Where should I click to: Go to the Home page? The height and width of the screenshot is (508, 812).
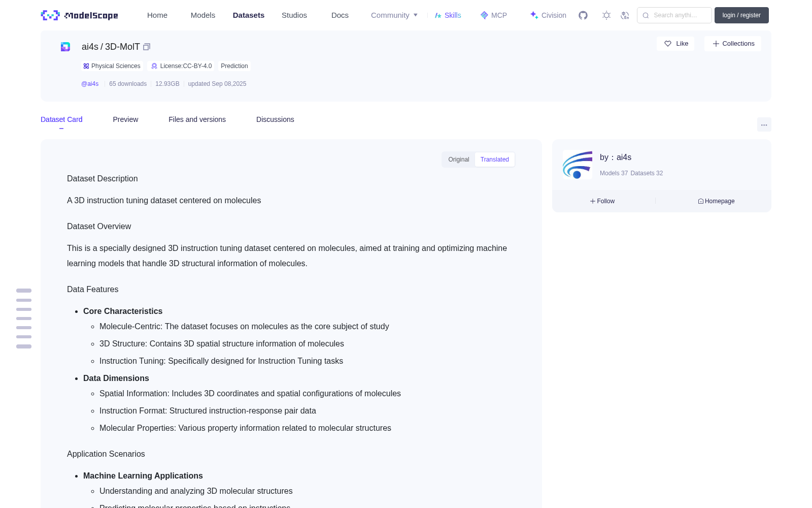[157, 15]
